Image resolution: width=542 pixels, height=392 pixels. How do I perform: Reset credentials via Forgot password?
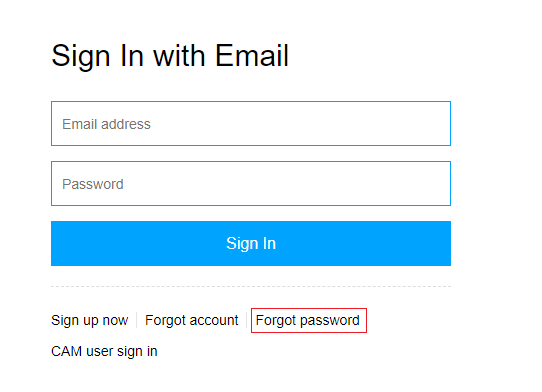(x=308, y=320)
